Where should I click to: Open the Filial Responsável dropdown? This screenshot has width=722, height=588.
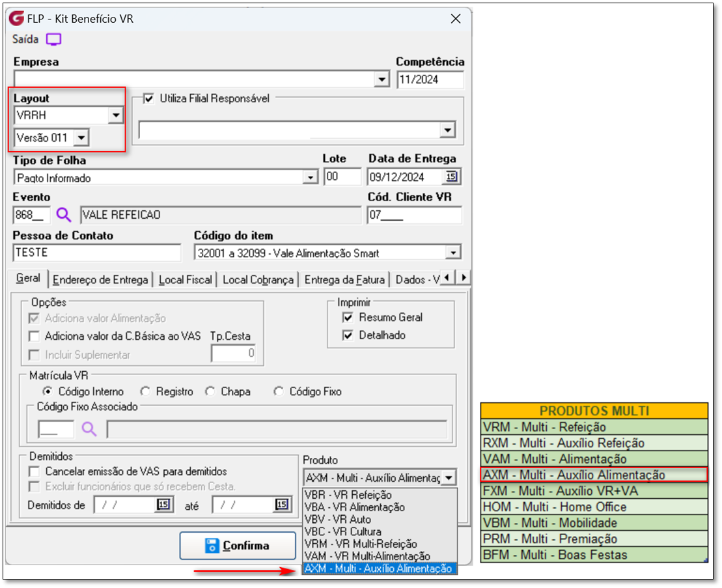point(447,130)
